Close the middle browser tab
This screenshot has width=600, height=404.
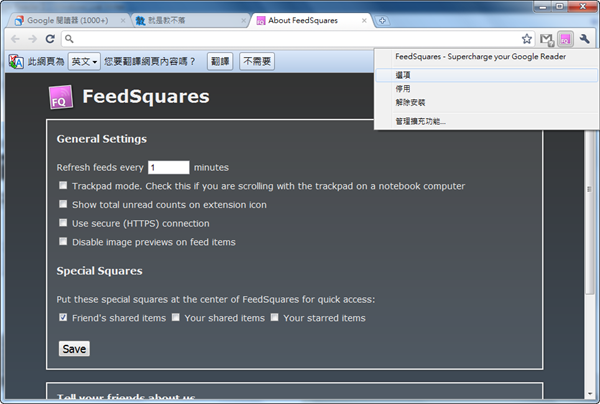click(243, 21)
